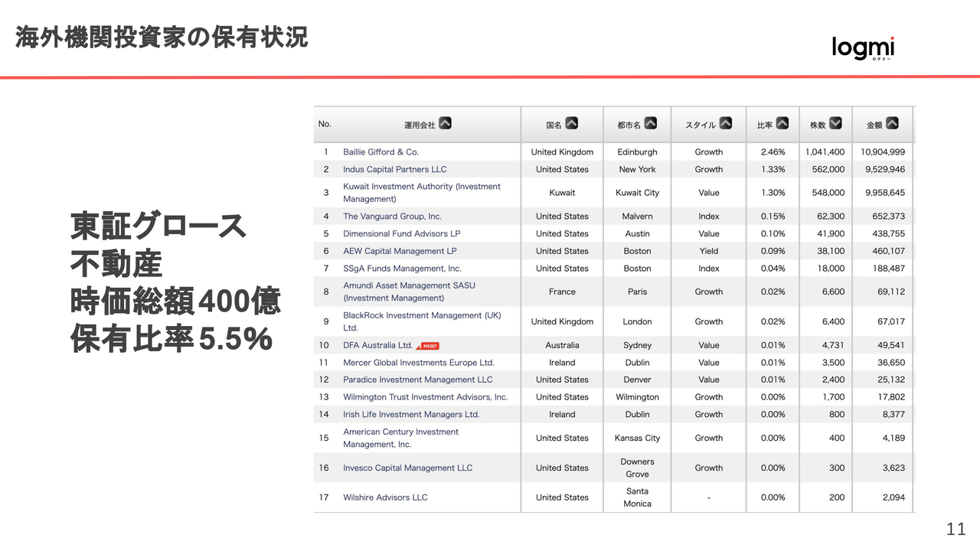The height and width of the screenshot is (551, 980).
Task: Select the Sydney city cell
Action: 637,345
